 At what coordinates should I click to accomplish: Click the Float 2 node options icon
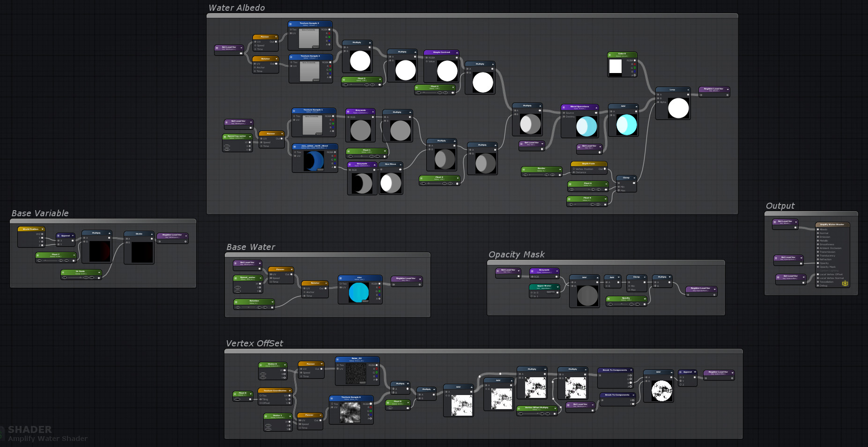(344, 79)
